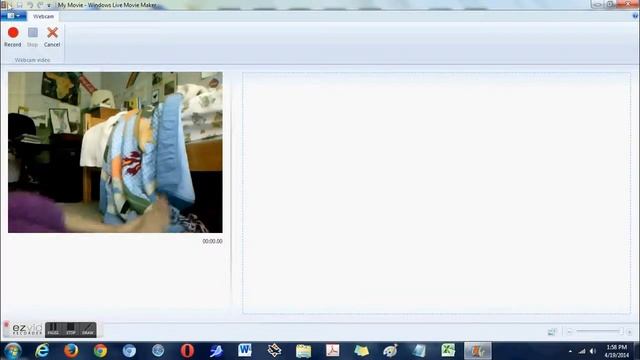Image resolution: width=640 pixels, height=360 pixels.
Task: Expand the Customize Quick Access Toolbar arrow
Action: pos(49,6)
